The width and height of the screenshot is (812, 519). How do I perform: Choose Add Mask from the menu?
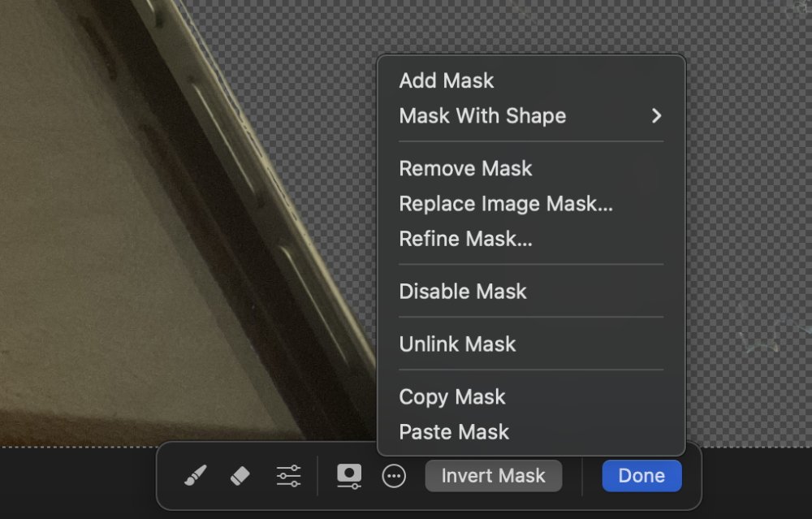pyautogui.click(x=447, y=80)
